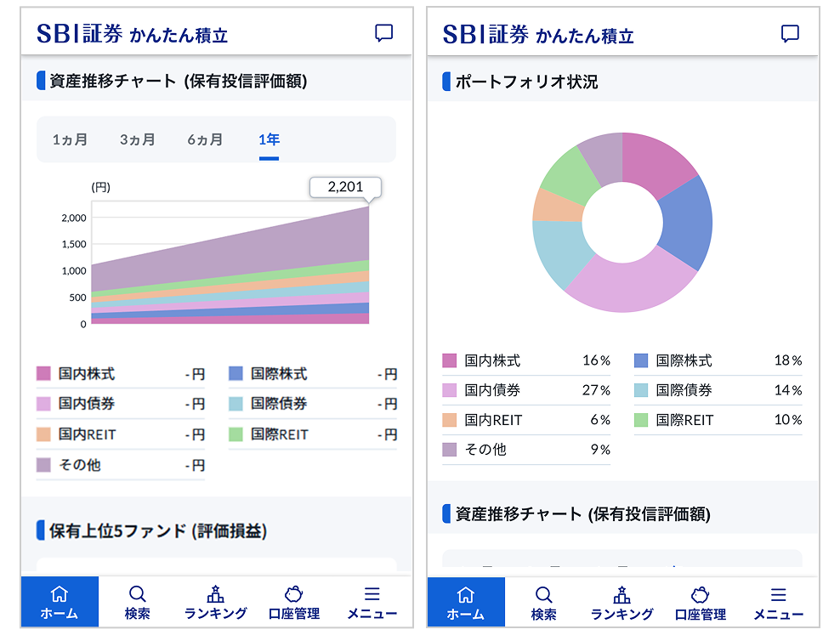The height and width of the screenshot is (635, 840).
Task: Tap 検索 search icon on the asset chart screen
Action: tap(137, 602)
